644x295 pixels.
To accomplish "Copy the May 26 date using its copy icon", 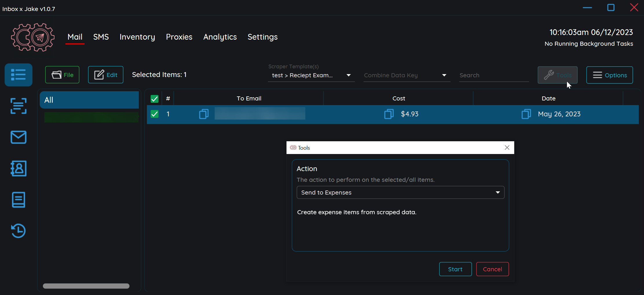I will 526,114.
